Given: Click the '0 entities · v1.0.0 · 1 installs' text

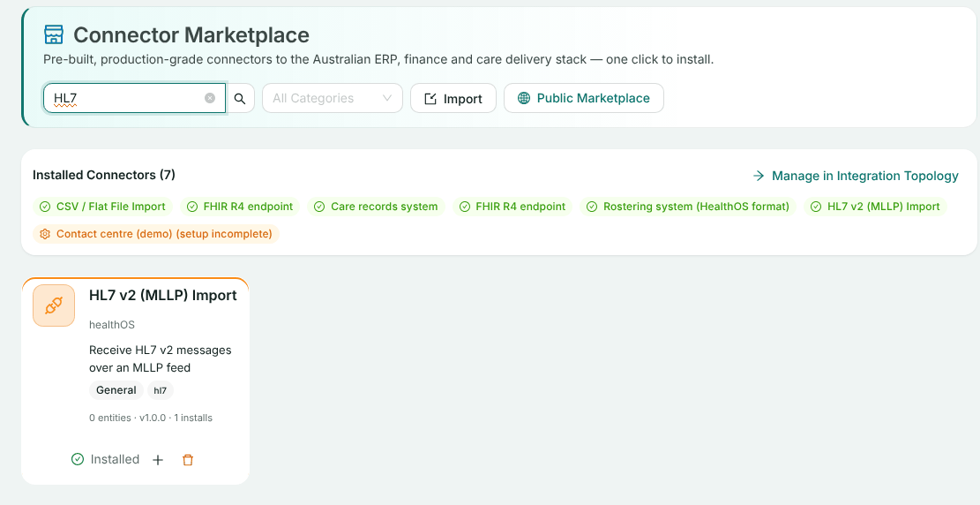Looking at the screenshot, I should (151, 418).
